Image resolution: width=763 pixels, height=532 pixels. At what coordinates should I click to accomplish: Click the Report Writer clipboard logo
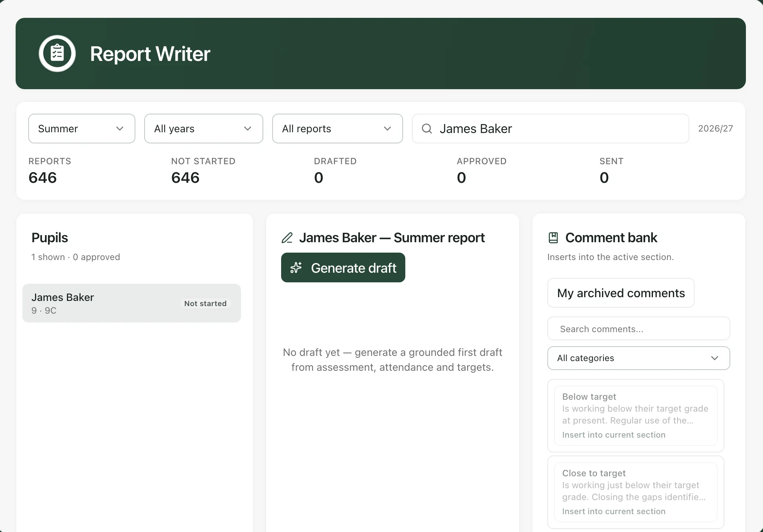point(57,53)
